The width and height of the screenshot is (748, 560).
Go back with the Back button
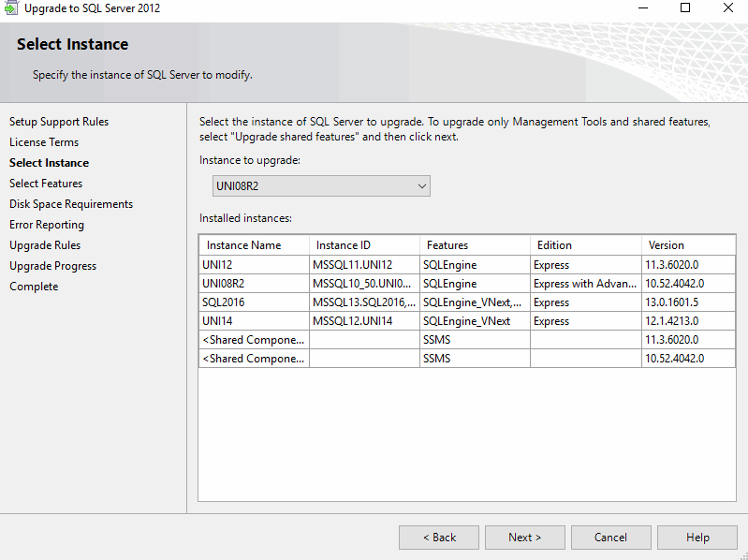pos(438,537)
